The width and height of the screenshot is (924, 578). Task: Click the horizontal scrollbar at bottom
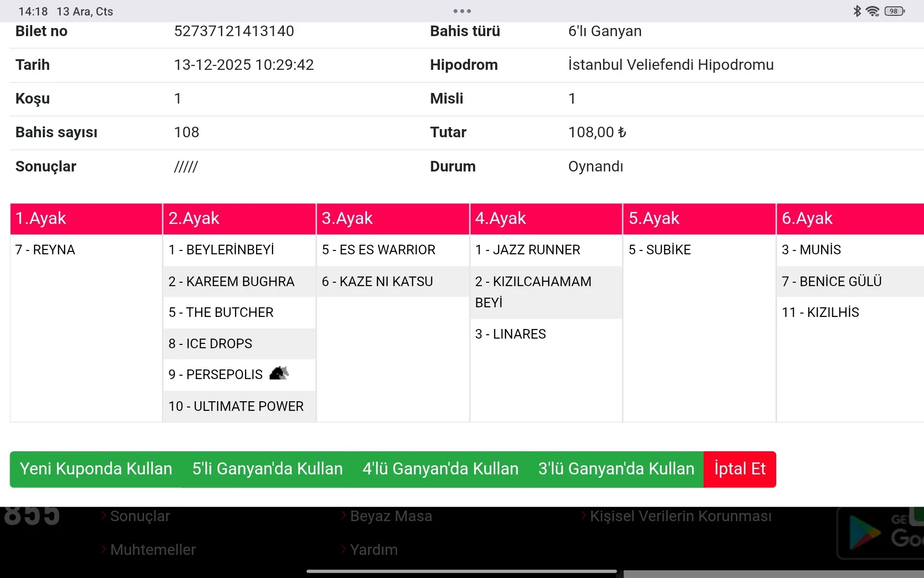pos(773,574)
